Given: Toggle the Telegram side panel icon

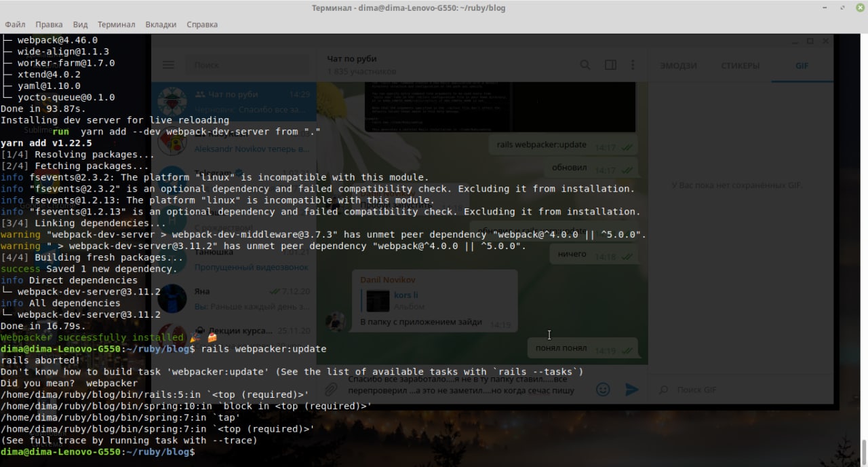Looking at the screenshot, I should point(610,65).
